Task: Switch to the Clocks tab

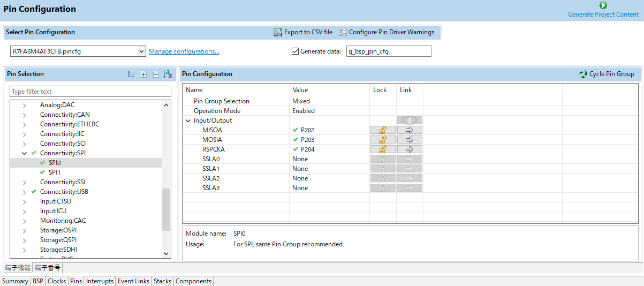Action: click(57, 281)
